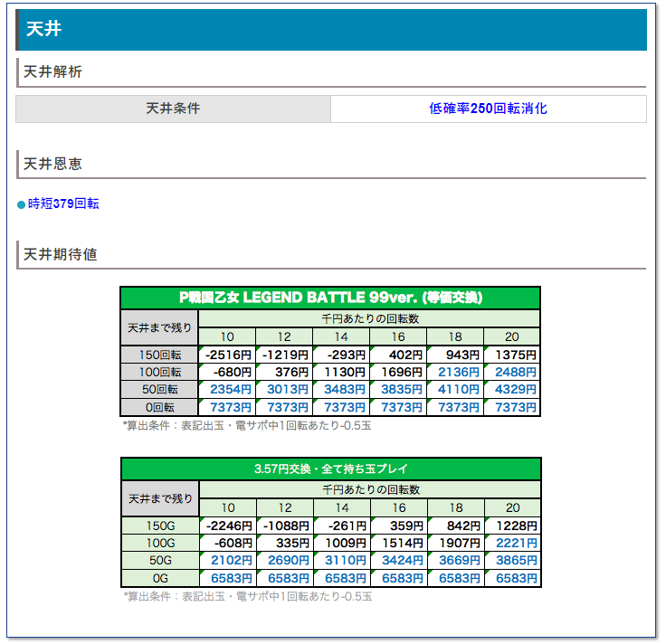Click the 天井期待値 section heading
The height and width of the screenshot is (644, 666).
pos(60,255)
